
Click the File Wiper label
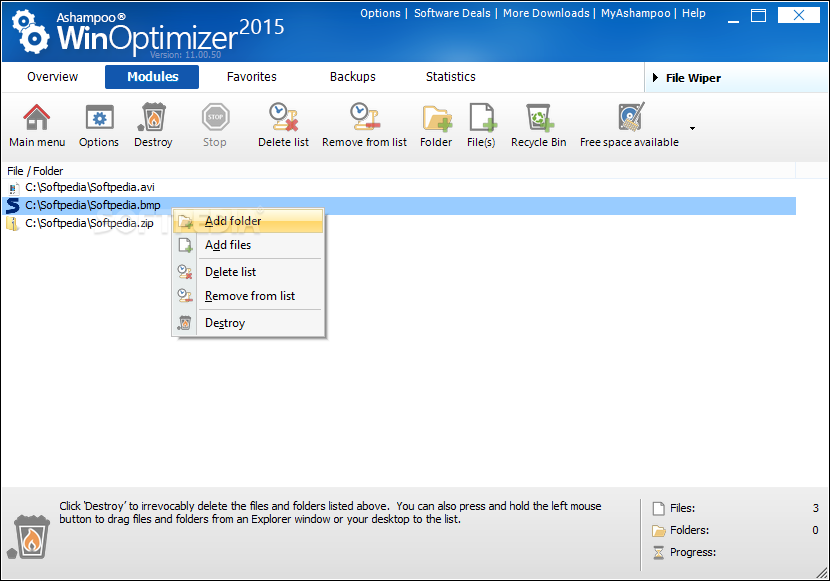tap(693, 78)
